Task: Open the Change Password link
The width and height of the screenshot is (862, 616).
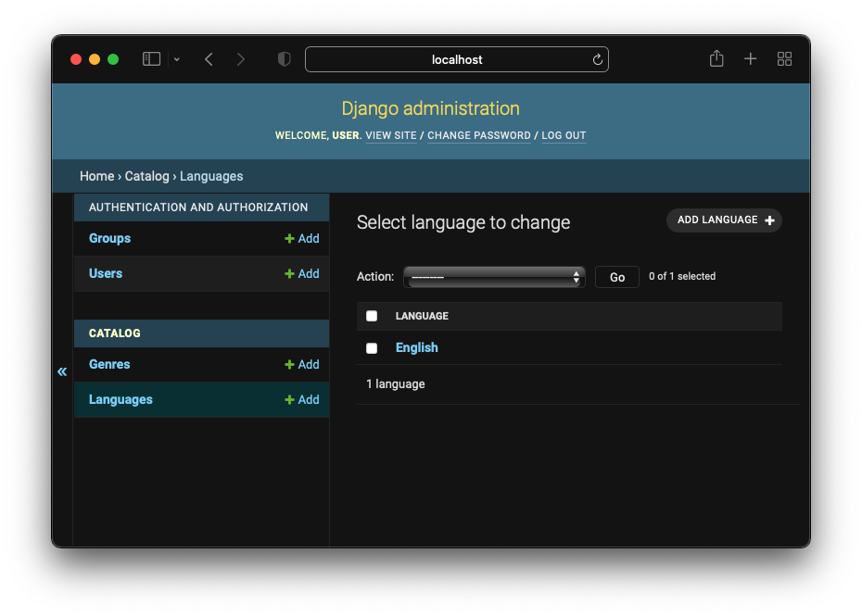Action: coord(479,135)
